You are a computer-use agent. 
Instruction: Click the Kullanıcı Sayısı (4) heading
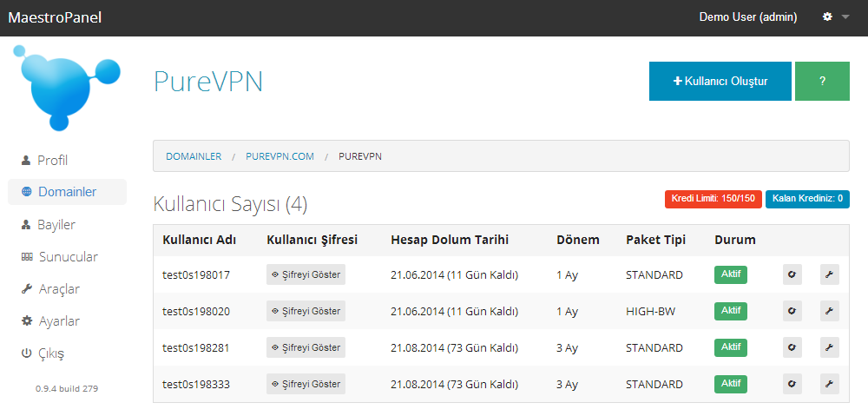click(230, 204)
